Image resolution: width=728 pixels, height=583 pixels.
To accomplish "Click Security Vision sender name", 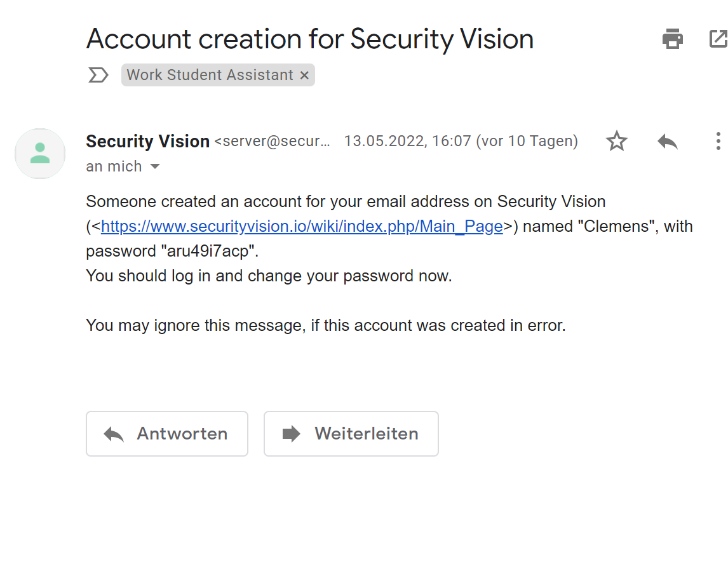I will (147, 141).
